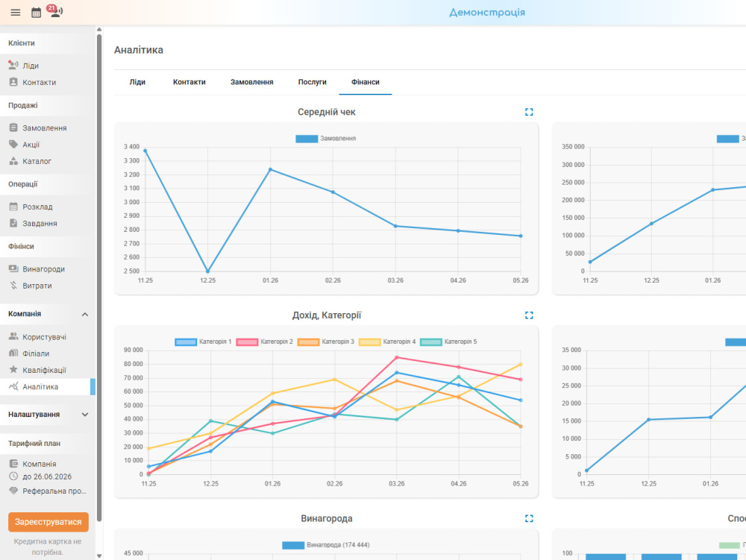Go to Замовлення in sidebar
The height and width of the screenshot is (560, 746).
point(46,128)
